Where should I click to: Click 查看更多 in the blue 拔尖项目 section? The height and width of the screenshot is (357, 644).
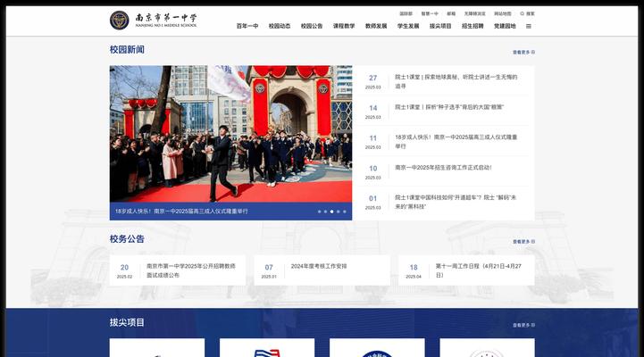(x=523, y=325)
